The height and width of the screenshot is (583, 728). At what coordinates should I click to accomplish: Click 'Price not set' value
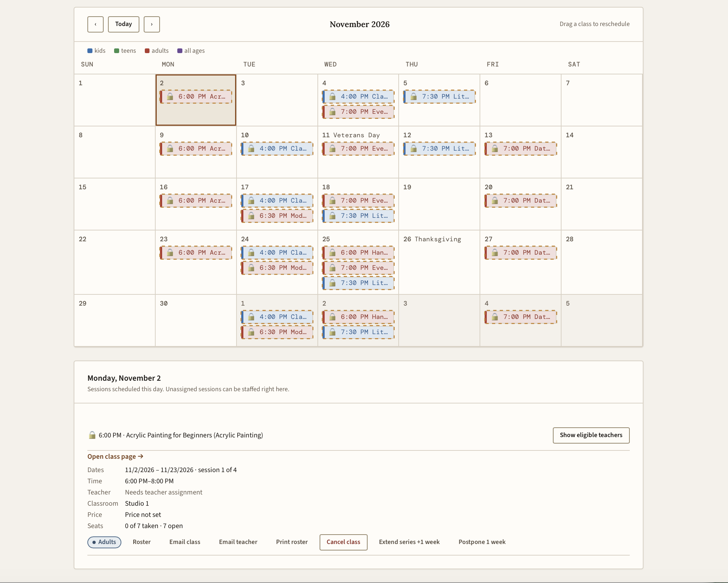click(143, 515)
